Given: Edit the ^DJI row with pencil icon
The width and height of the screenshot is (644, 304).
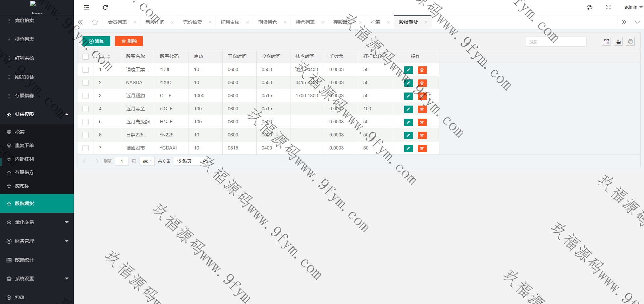Looking at the screenshot, I should 409,70.
